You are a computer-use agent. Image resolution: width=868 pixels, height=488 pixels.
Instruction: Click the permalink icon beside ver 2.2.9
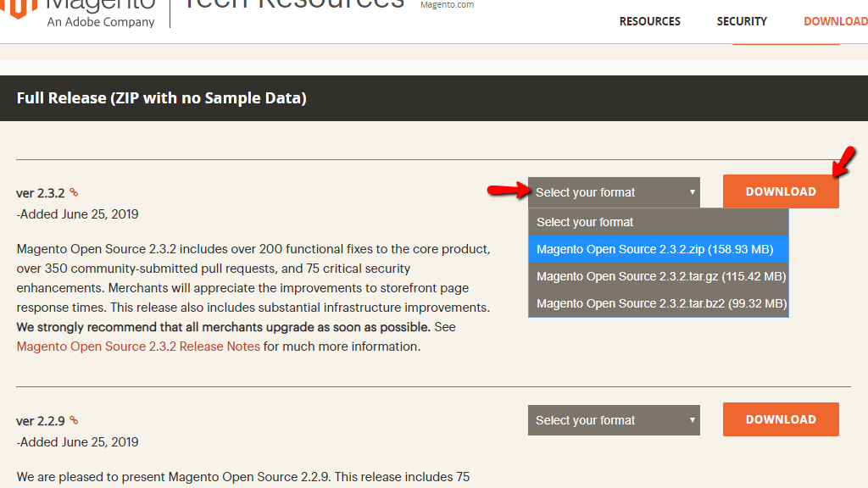[x=74, y=420]
